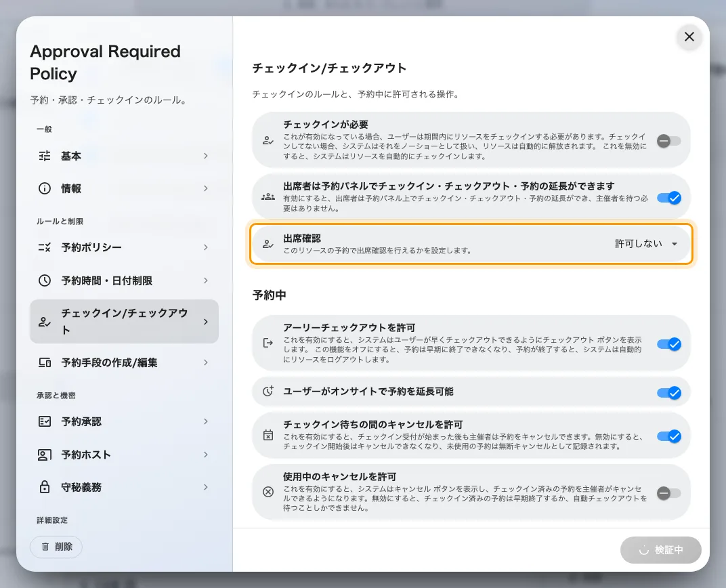726x588 pixels.
Task: Enable the チェックインが必要 toggle
Action: [x=668, y=141]
